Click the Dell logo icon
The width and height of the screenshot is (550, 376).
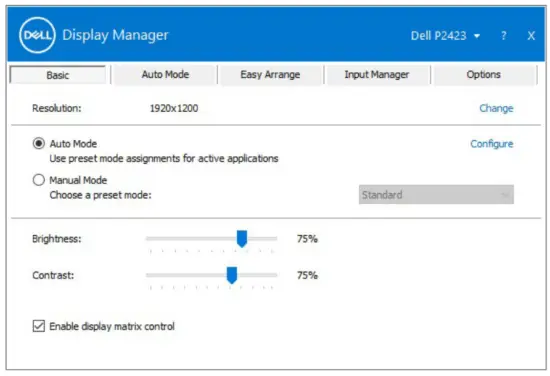point(37,35)
